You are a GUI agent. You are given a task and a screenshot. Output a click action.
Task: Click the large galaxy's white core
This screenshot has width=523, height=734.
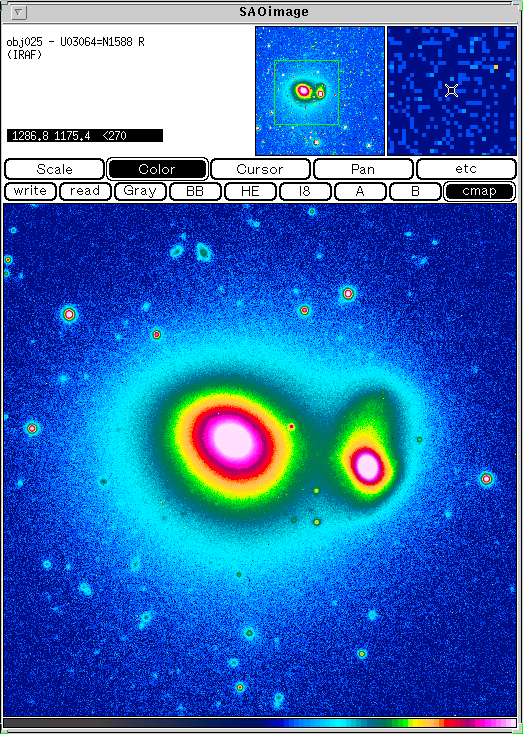coord(232,440)
